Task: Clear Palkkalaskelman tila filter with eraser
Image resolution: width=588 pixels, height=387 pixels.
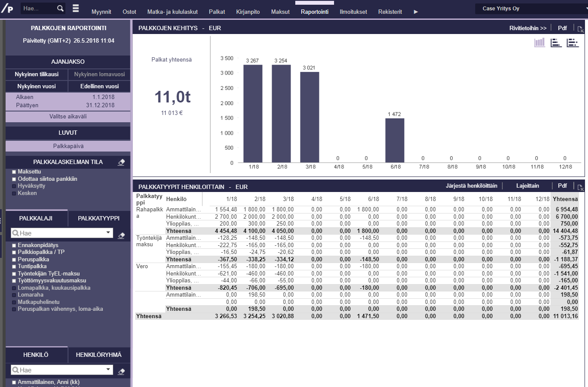Action: click(x=121, y=162)
